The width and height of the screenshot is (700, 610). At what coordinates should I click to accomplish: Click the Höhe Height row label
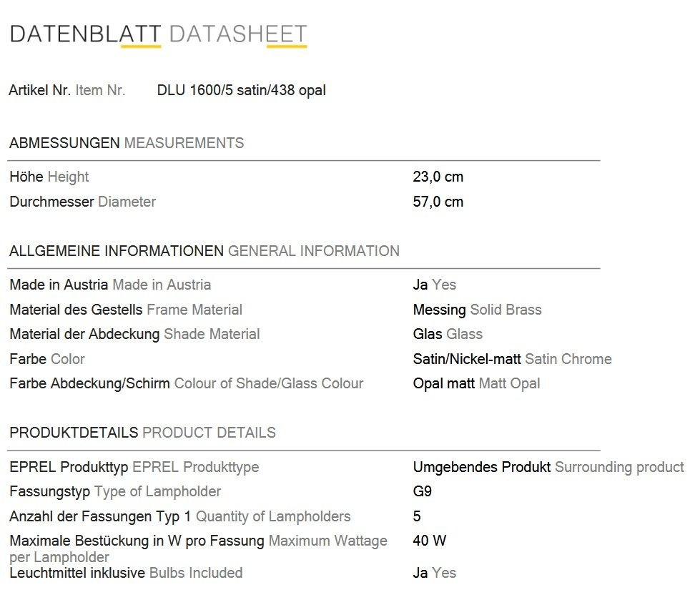pos(49,177)
